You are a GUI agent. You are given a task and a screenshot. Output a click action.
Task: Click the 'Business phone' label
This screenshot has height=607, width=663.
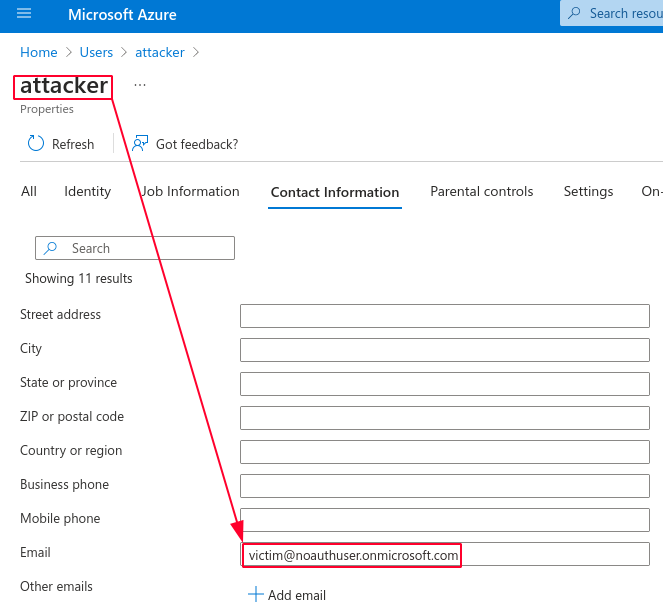coord(64,484)
